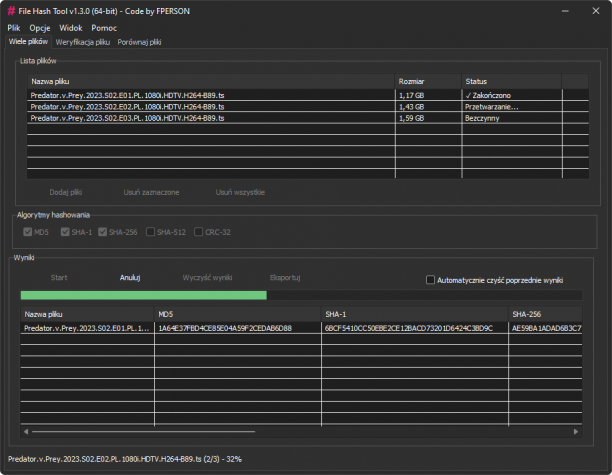The height and width of the screenshot is (475, 612).
Task: Click the Dodaj pliki button
Action: click(x=66, y=192)
